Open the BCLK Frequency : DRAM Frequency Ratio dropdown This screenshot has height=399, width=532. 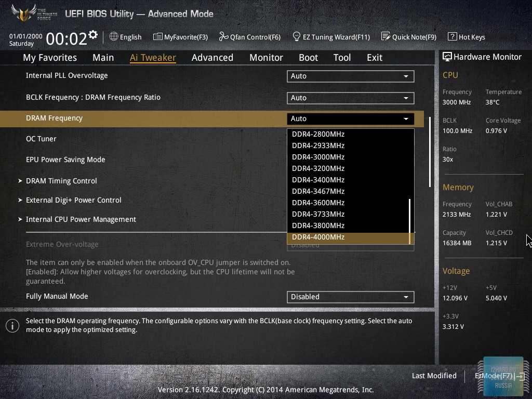click(350, 98)
